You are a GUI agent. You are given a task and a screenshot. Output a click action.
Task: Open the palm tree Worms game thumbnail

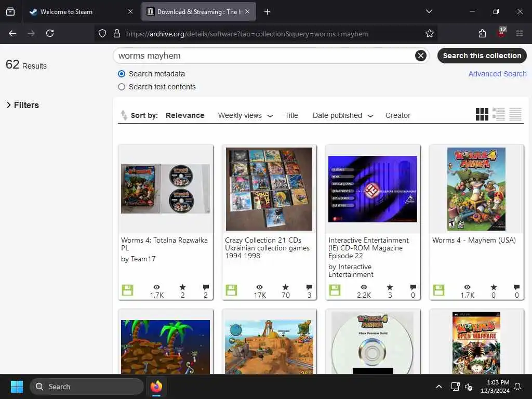coord(165,347)
